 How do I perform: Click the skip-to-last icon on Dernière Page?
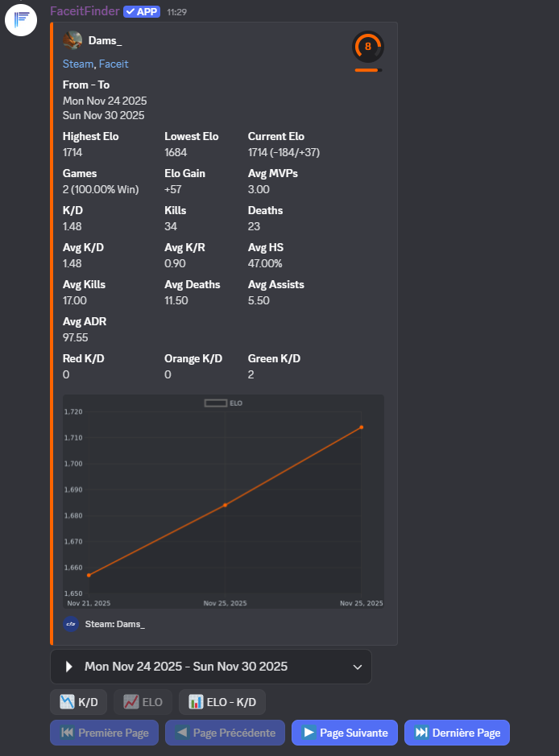[x=421, y=733]
